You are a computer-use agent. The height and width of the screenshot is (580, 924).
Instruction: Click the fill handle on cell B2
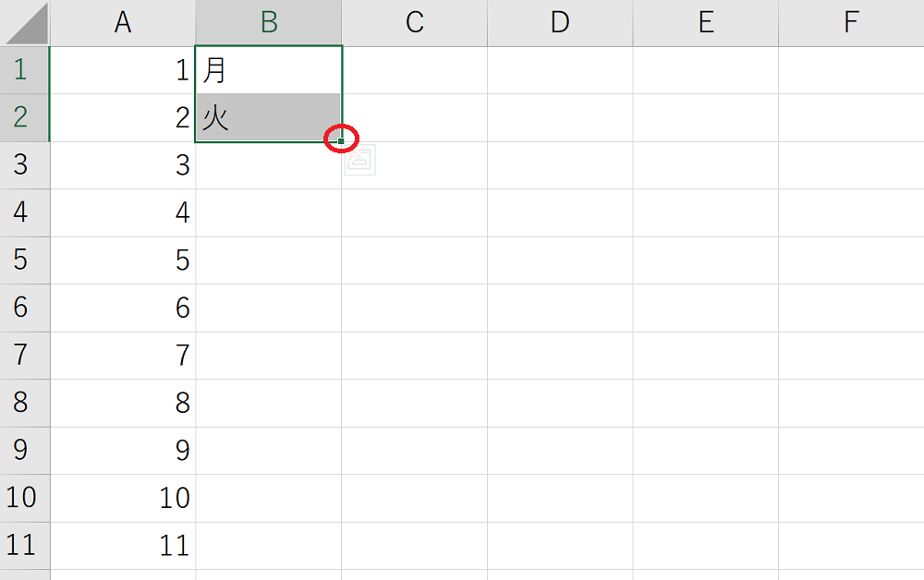[x=341, y=141]
